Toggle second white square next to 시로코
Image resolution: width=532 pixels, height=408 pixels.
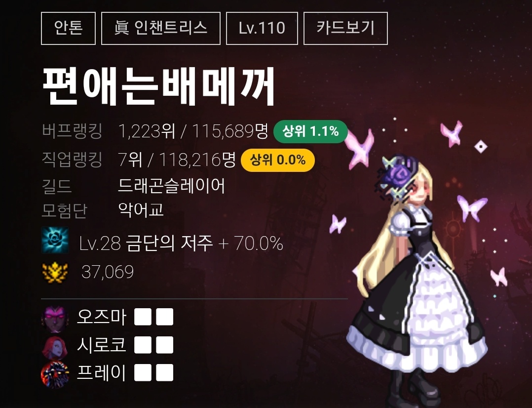(164, 345)
